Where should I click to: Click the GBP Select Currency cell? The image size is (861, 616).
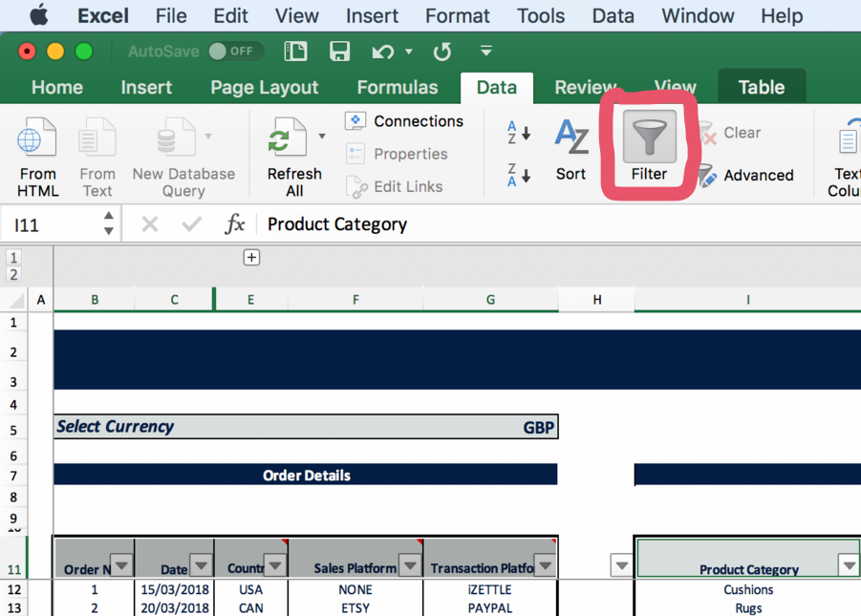click(306, 427)
